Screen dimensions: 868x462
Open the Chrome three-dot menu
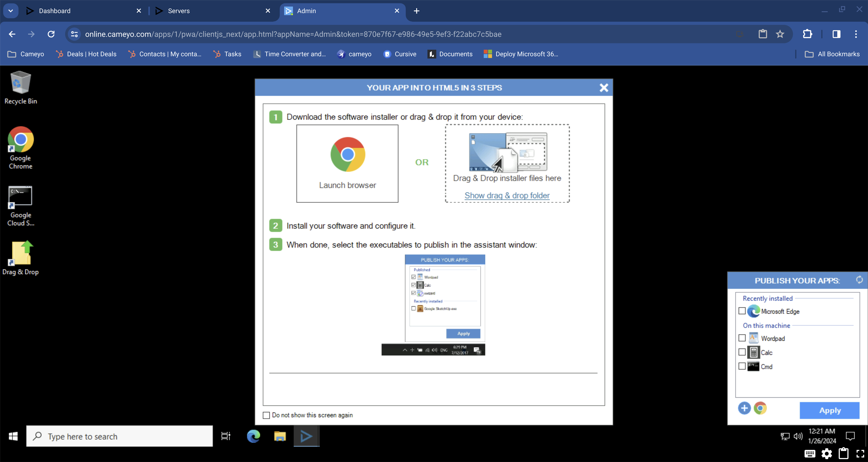pos(856,34)
